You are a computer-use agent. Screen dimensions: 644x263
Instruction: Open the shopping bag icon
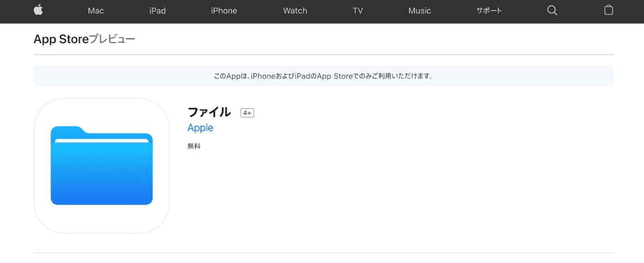609,10
